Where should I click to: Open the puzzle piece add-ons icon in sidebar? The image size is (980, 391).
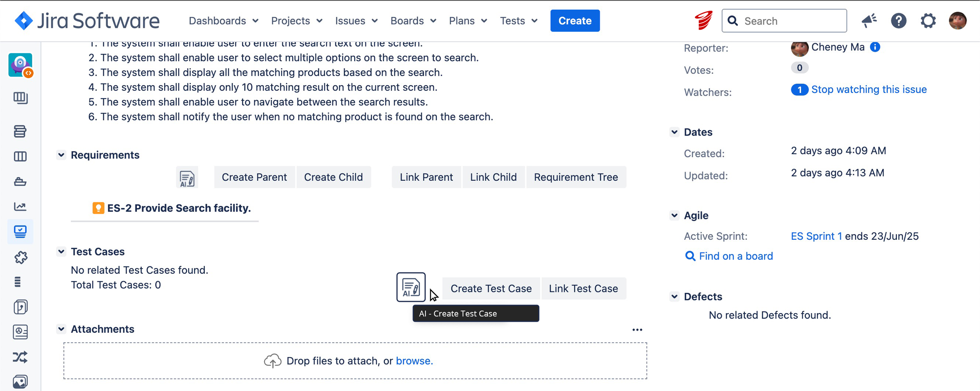[x=20, y=257]
